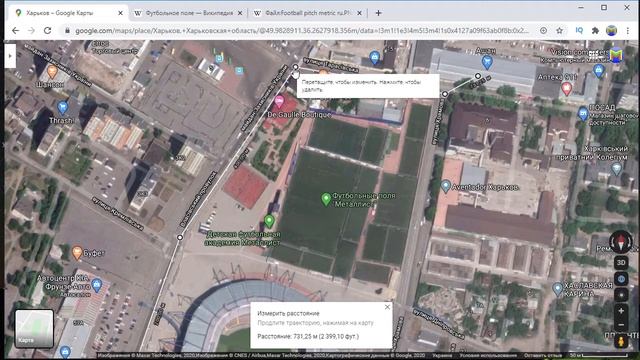Image resolution: width=640 pixels, height=360 pixels.
Task: Click the Aventador Харьков marker
Action: (446, 186)
